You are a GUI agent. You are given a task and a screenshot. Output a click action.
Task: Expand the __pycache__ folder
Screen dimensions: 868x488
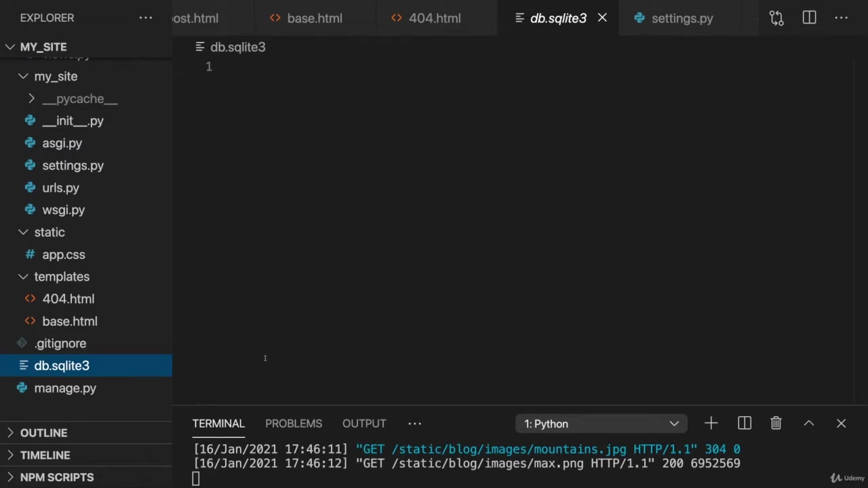pos(79,99)
